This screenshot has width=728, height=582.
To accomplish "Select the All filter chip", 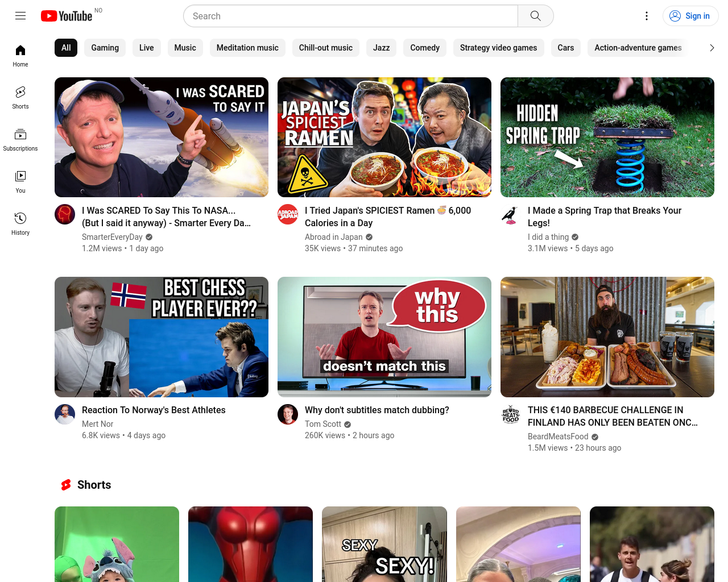I will pos(66,48).
